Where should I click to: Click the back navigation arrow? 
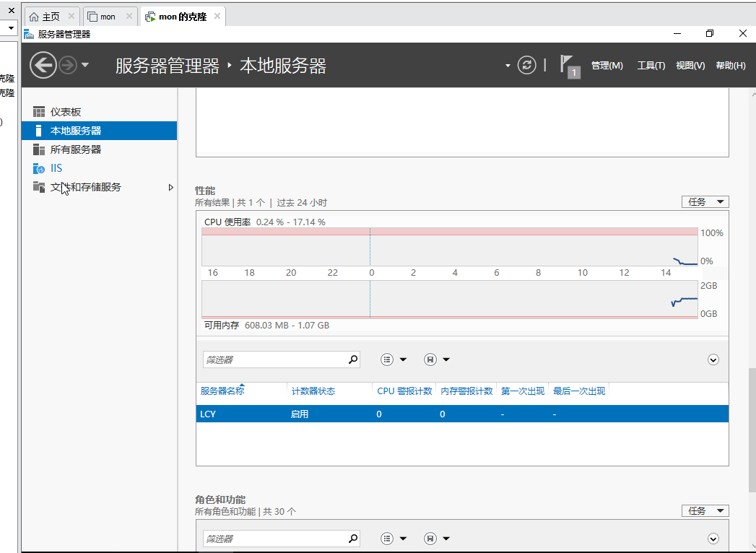[x=43, y=65]
